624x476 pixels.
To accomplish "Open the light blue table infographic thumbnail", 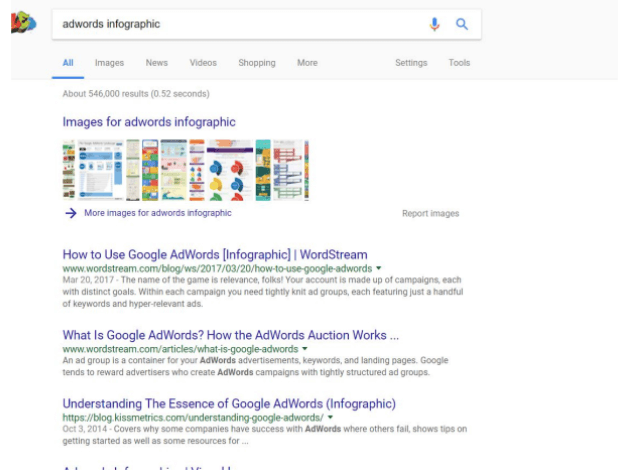I will (x=100, y=170).
